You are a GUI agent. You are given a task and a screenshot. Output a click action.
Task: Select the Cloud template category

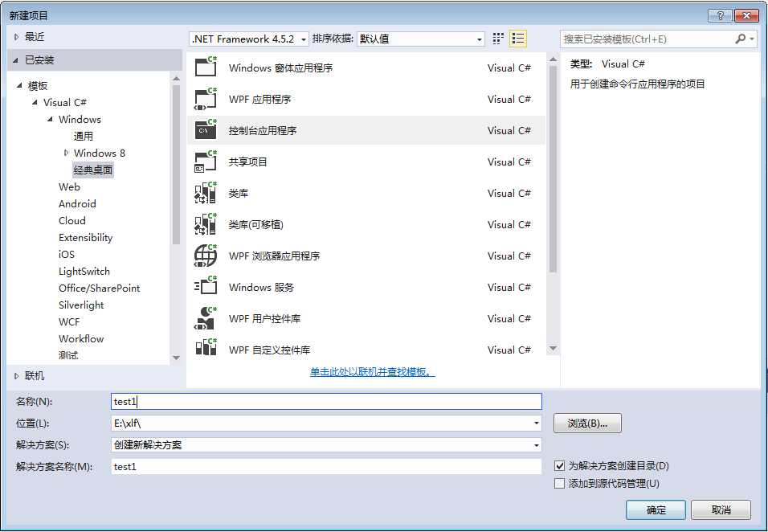(72, 220)
